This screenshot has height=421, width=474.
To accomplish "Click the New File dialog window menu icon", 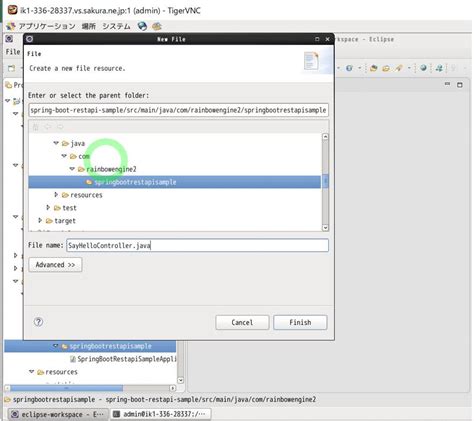I will (x=29, y=39).
